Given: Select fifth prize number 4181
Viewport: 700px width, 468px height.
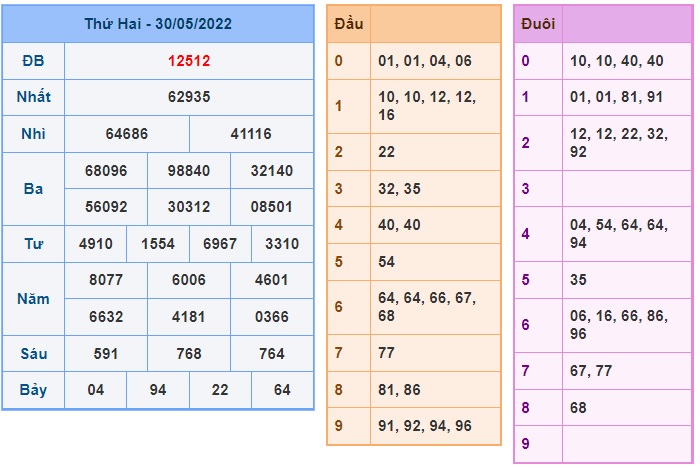Looking at the screenshot, I should pos(189,317).
